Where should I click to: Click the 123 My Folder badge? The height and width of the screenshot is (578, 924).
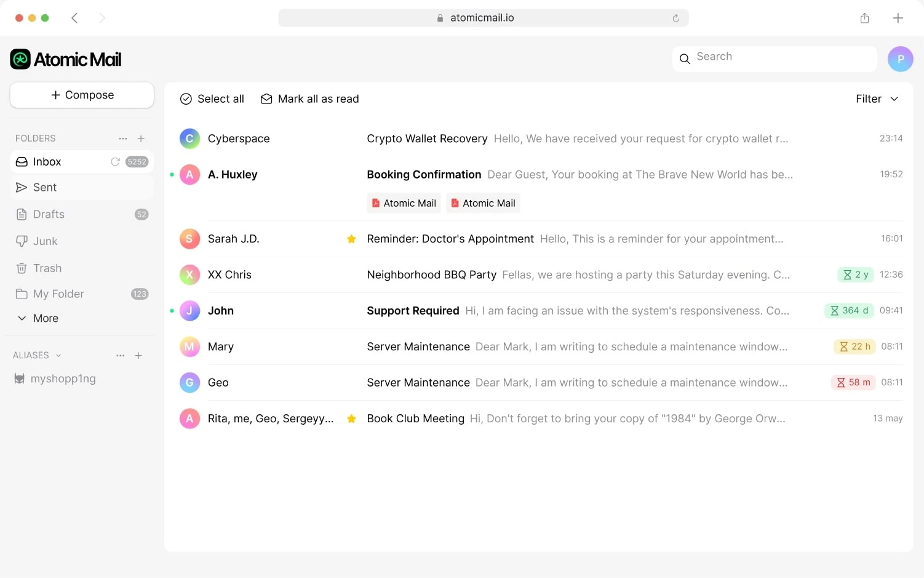(x=140, y=294)
